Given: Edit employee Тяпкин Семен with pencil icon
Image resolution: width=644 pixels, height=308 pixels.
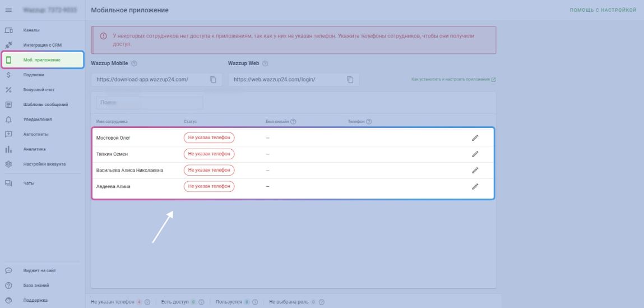Looking at the screenshot, I should click(475, 154).
